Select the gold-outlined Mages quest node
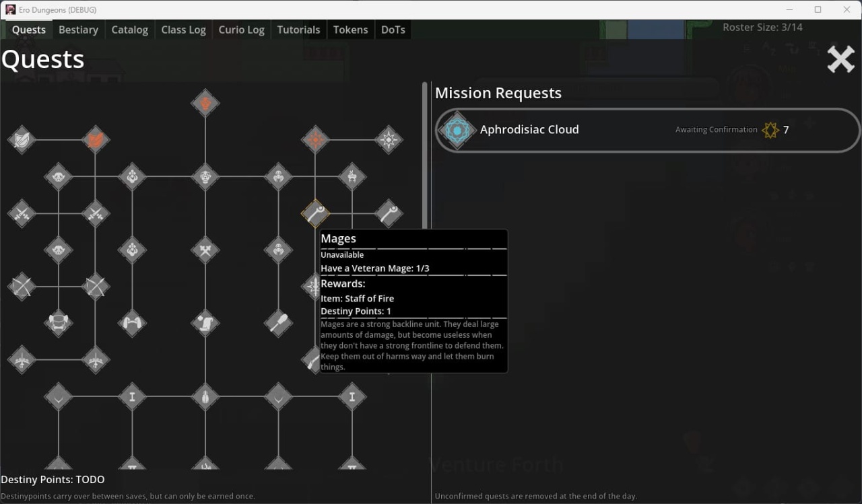Viewport: 862px width, 504px height. [x=315, y=213]
